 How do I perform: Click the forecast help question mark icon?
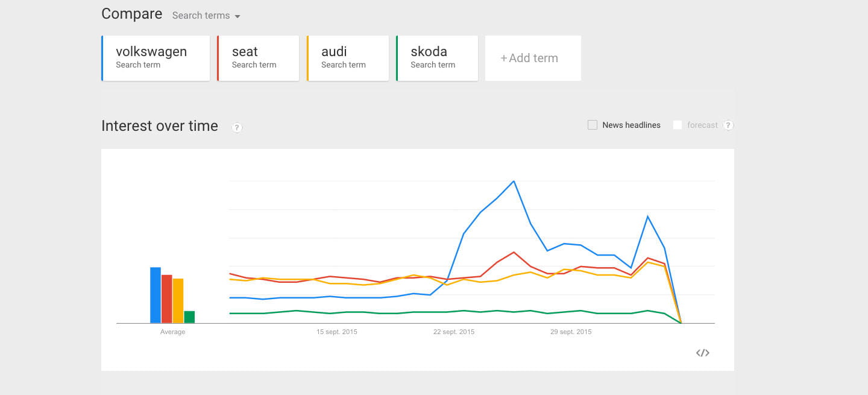point(728,125)
